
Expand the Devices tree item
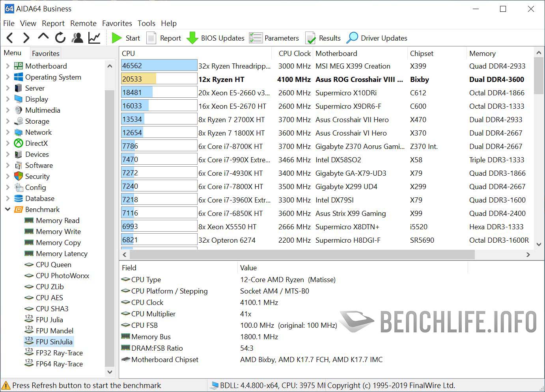coord(8,154)
